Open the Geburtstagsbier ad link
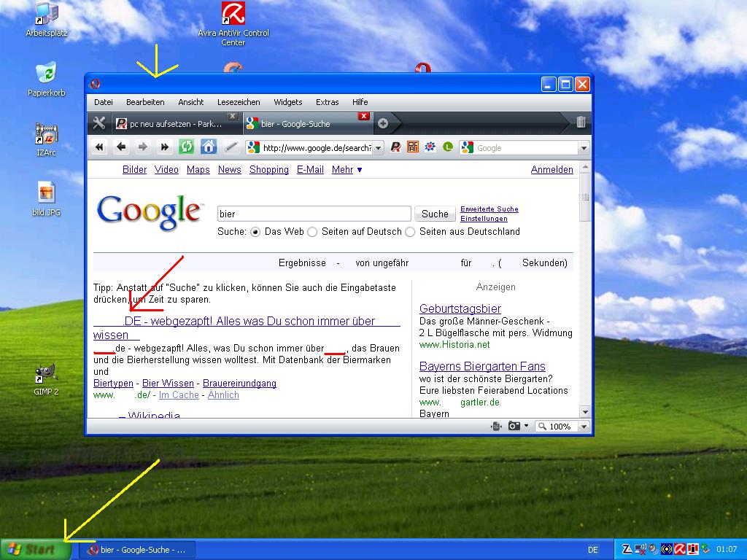Screen dimensions: 747x560 pos(460,308)
